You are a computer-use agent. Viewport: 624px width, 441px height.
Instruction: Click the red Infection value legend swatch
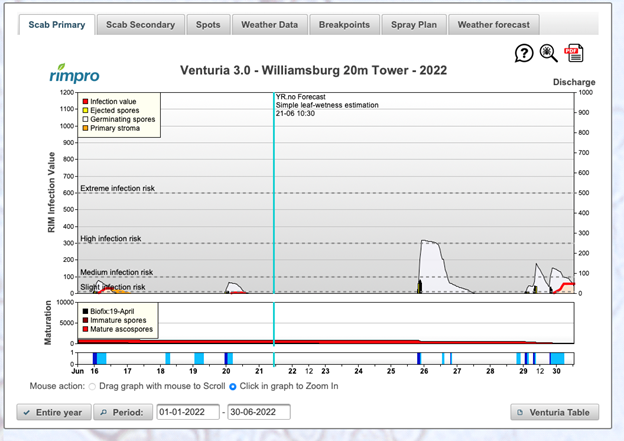coord(87,102)
